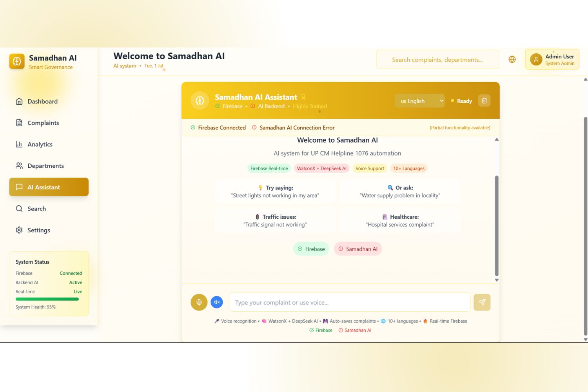Select the Water supply problem suggestion
Screen dimensions: 588x392
coord(400,191)
